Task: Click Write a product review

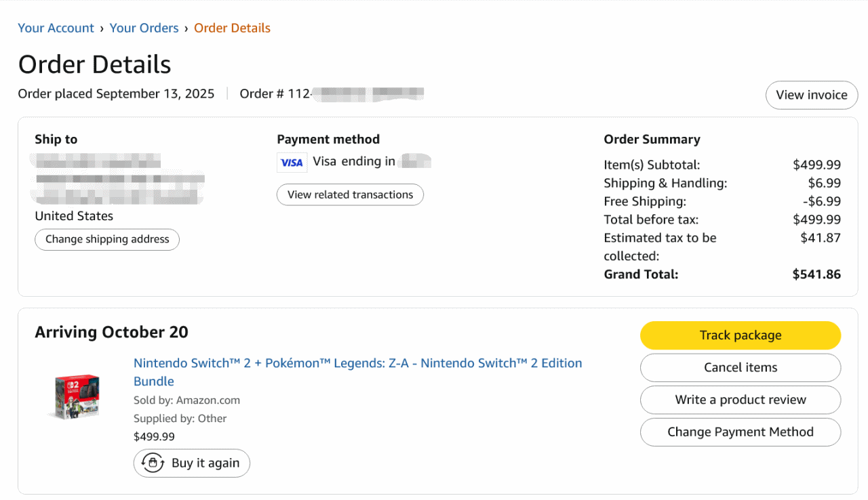Action: coord(740,400)
